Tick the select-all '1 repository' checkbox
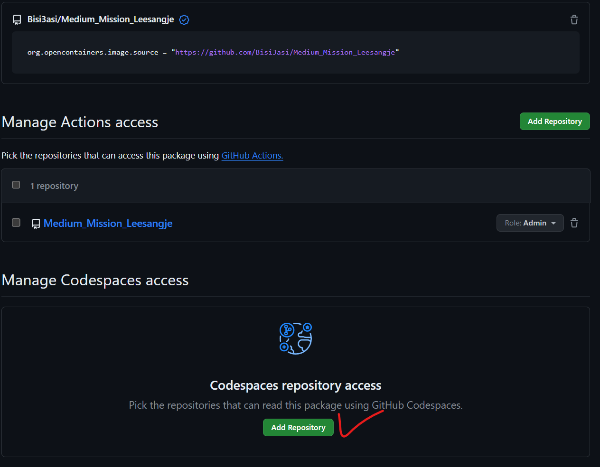This screenshot has width=600, height=467. point(16,185)
